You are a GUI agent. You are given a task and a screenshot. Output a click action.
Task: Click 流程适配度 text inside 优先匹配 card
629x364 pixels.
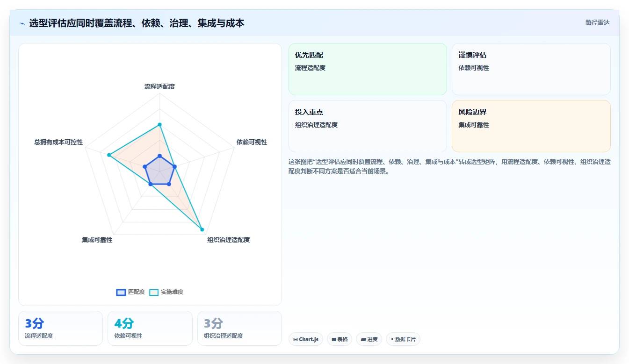(x=310, y=68)
